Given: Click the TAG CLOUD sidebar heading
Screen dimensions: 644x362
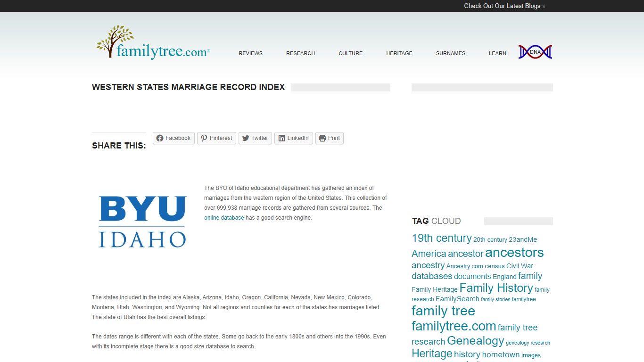Looking at the screenshot, I should click(x=436, y=221).
